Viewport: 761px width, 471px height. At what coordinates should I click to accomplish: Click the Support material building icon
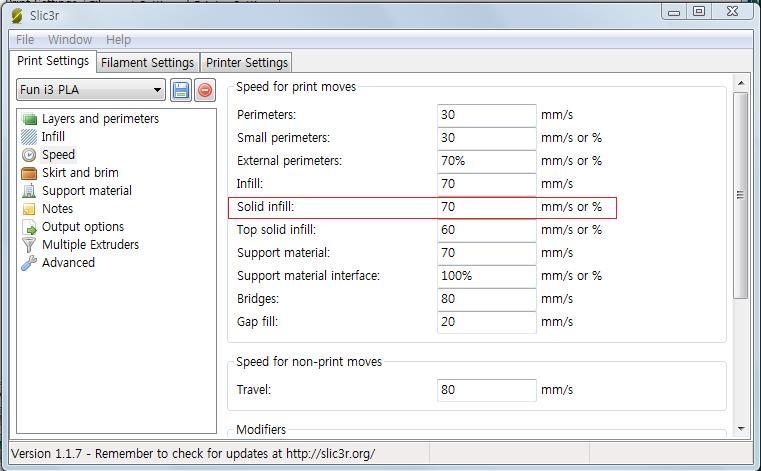(29, 191)
